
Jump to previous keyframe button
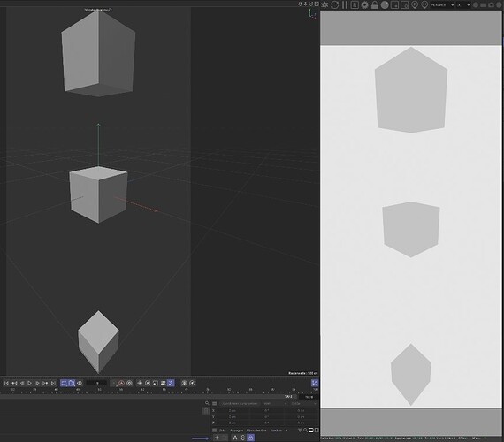[x=14, y=383]
